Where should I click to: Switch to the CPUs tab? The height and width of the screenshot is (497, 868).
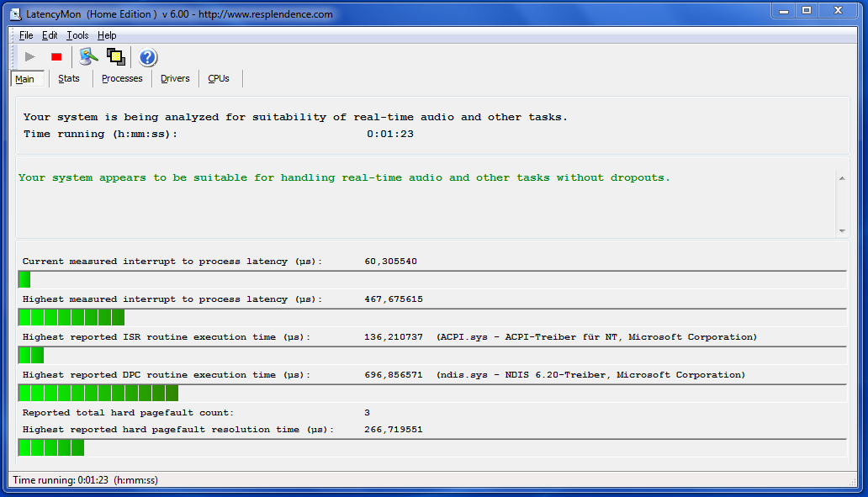point(219,78)
